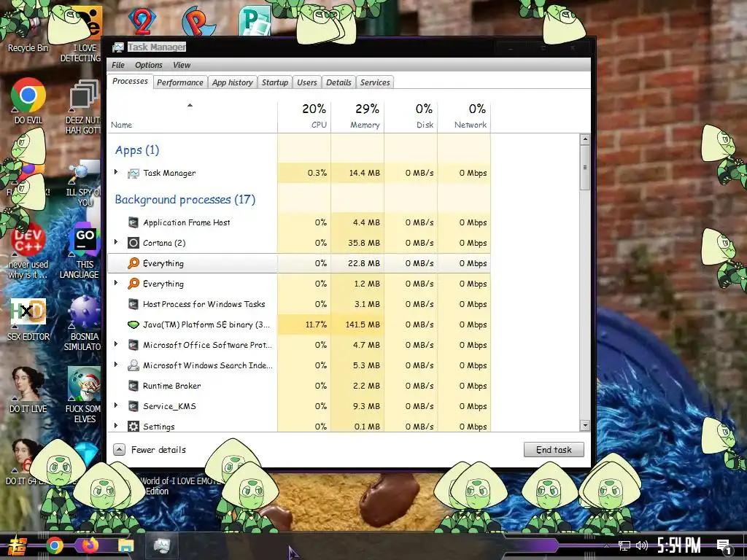Sort processes by Name column
This screenshot has height=560, width=747.
(192, 117)
